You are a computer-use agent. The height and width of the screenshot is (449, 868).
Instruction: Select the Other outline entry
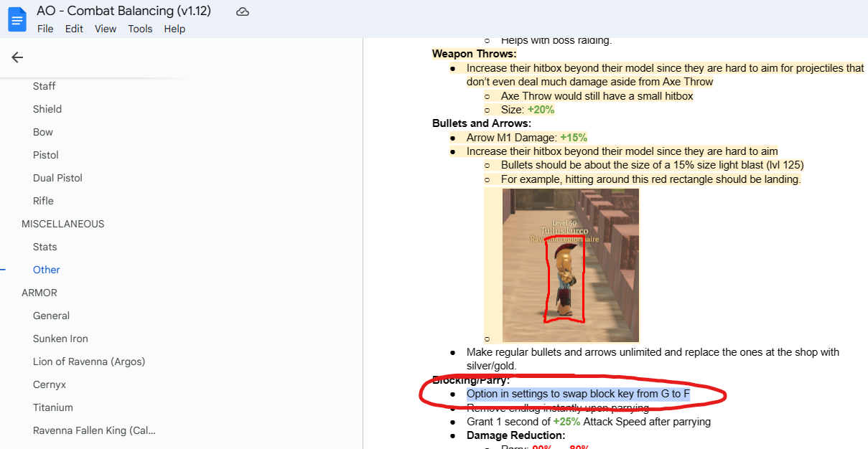click(47, 270)
